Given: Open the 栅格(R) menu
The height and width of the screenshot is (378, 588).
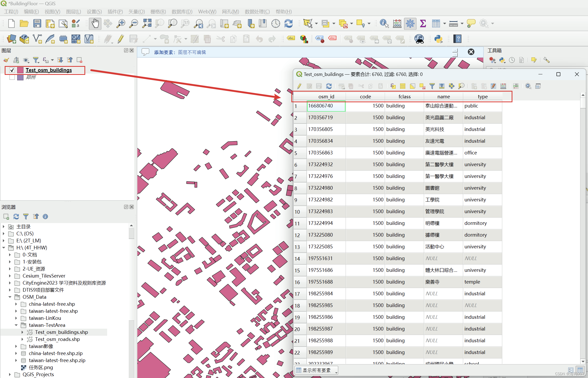Looking at the screenshot, I should tap(158, 12).
